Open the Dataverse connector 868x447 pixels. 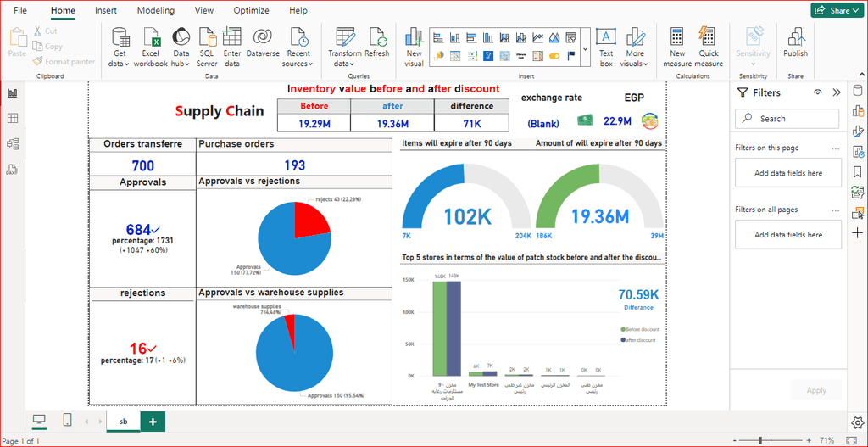click(263, 43)
